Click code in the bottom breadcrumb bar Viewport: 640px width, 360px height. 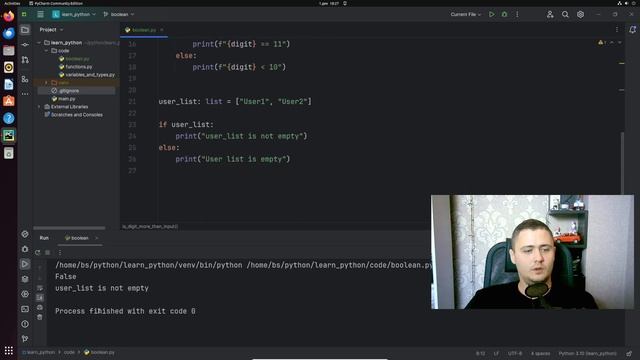pos(69,352)
